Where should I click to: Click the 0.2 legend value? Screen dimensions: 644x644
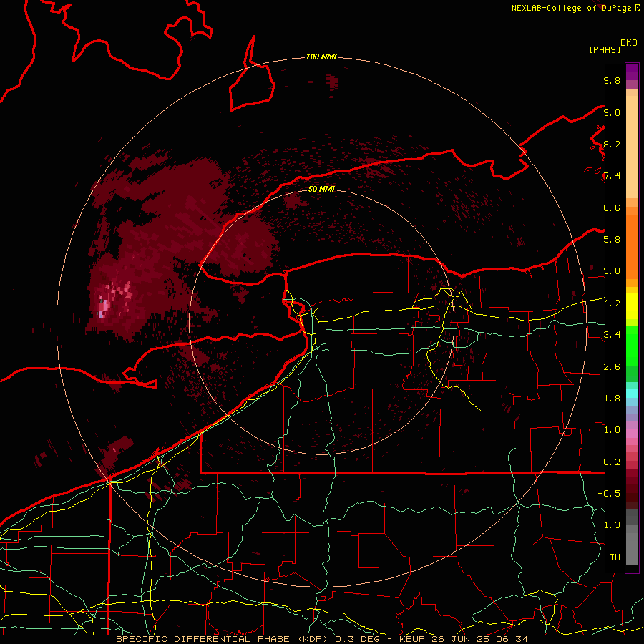612,462
